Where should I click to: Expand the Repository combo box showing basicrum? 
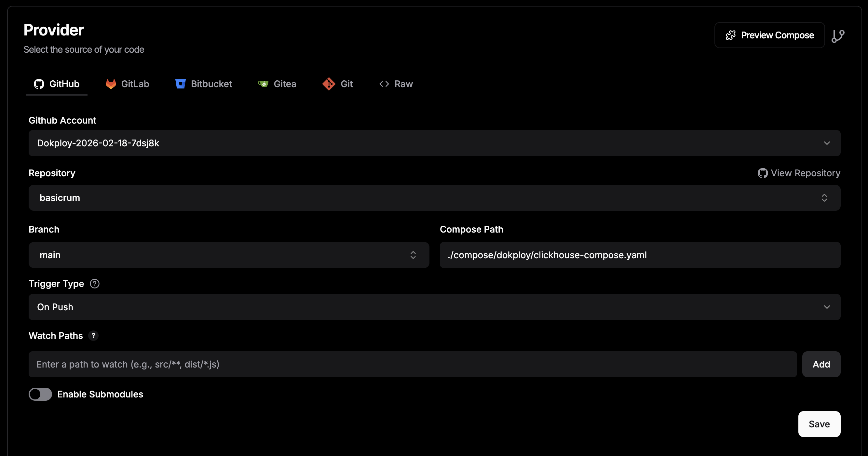tap(434, 198)
